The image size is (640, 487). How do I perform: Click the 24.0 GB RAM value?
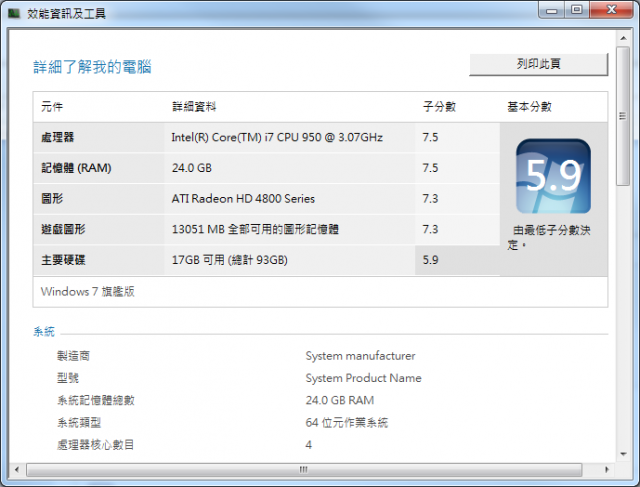[x=340, y=400]
